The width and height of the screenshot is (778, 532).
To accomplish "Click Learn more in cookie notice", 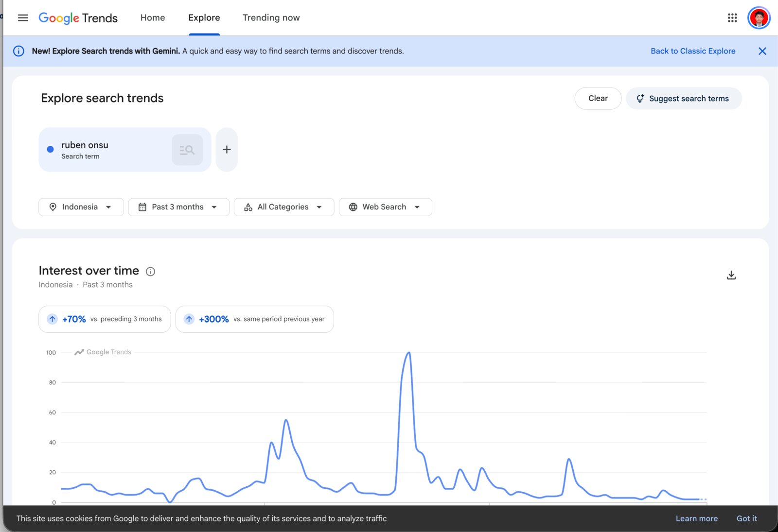I will pos(696,518).
